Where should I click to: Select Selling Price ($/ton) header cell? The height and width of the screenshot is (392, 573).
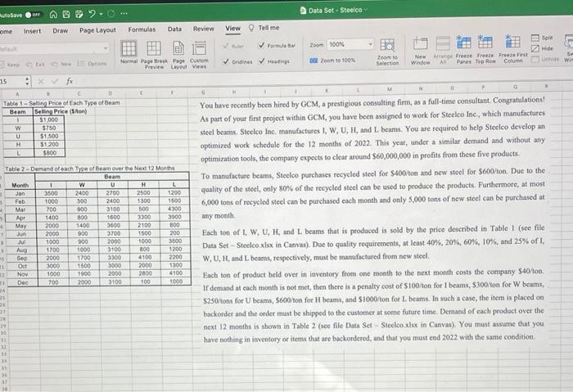[61, 111]
